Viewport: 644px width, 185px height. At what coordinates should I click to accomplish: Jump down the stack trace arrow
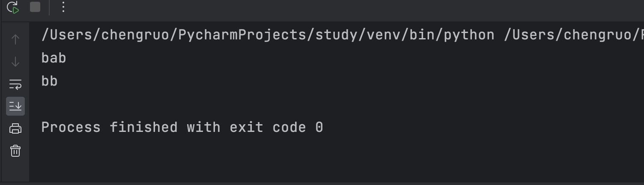(15, 62)
